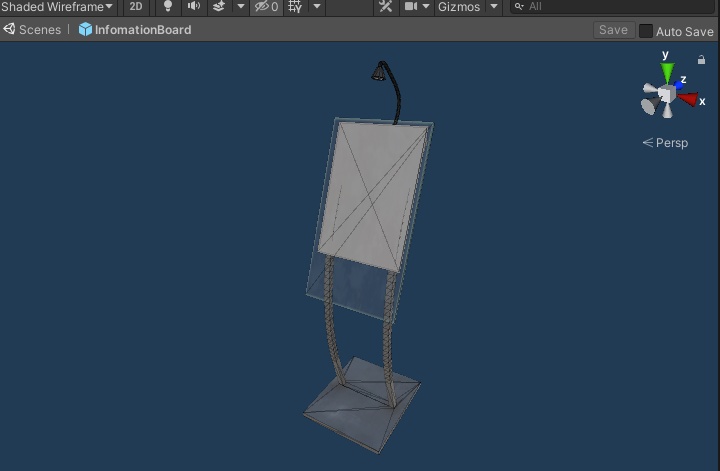This screenshot has width=720, height=471.
Task: Lock the scene view rotation padlock
Action: coord(701,60)
